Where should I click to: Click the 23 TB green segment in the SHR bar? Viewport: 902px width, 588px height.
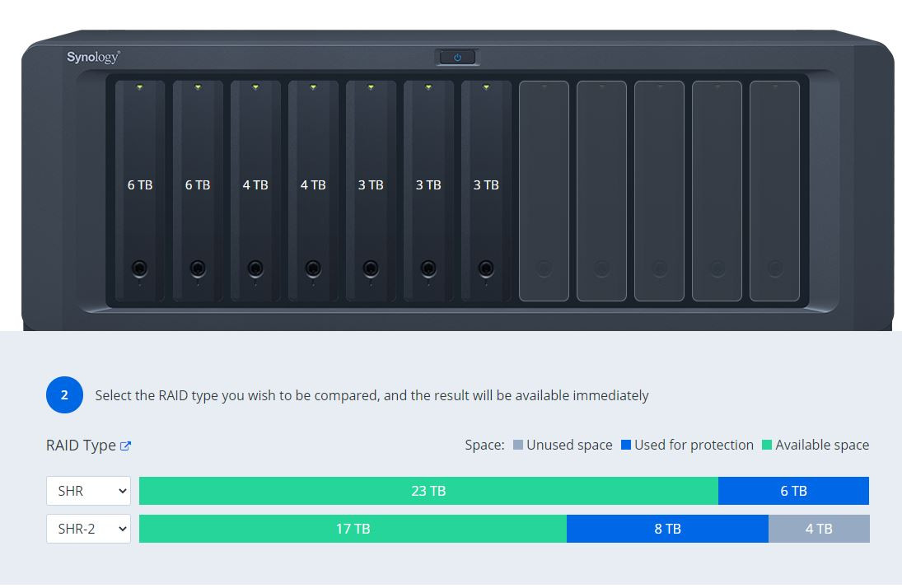tap(428, 491)
